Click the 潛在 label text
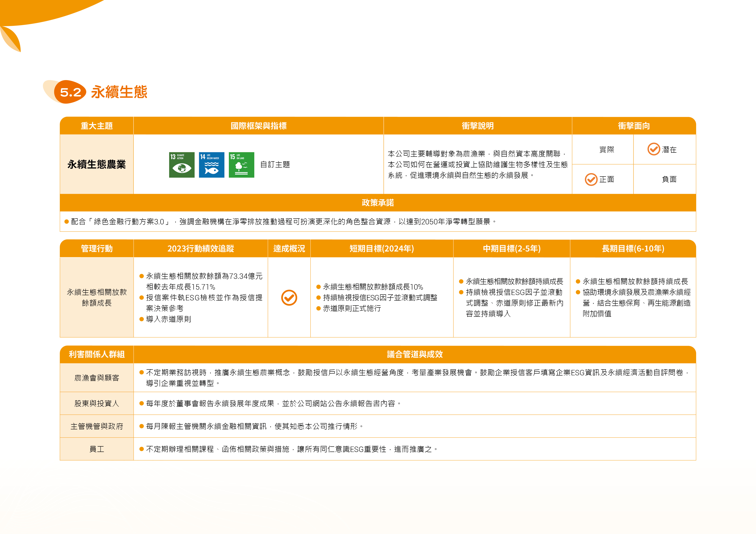This screenshot has width=756, height=534. pos(669,150)
